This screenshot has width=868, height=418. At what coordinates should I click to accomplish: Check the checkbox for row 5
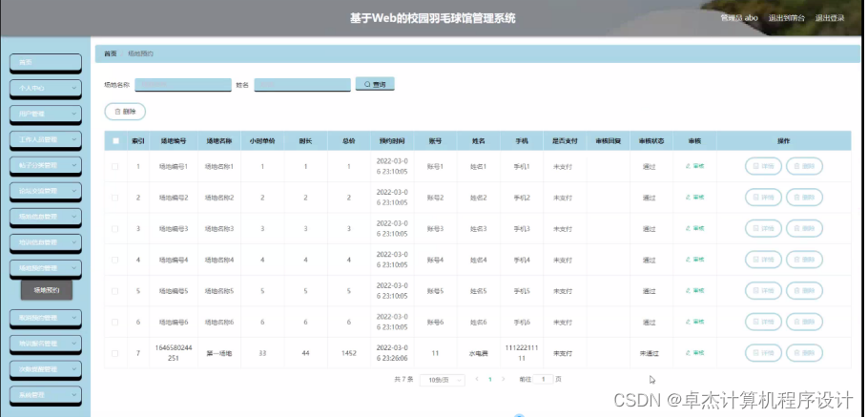[x=115, y=291]
